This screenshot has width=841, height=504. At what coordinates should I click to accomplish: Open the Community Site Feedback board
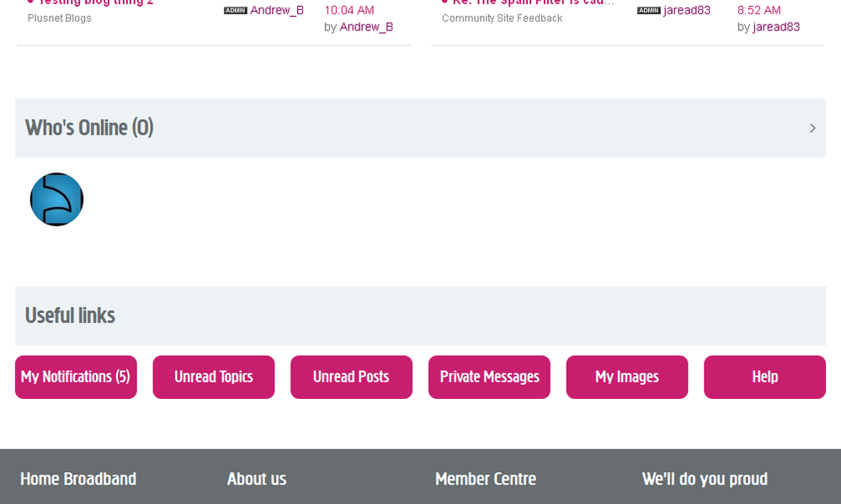click(502, 18)
